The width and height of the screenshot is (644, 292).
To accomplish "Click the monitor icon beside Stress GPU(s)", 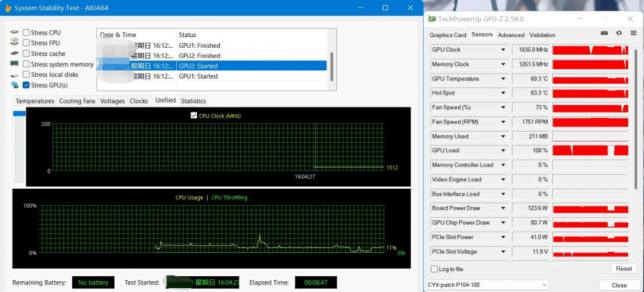I will 15,85.
